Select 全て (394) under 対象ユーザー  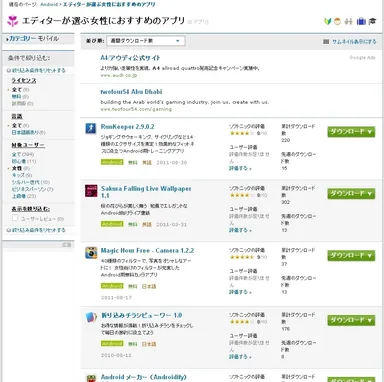(17, 154)
